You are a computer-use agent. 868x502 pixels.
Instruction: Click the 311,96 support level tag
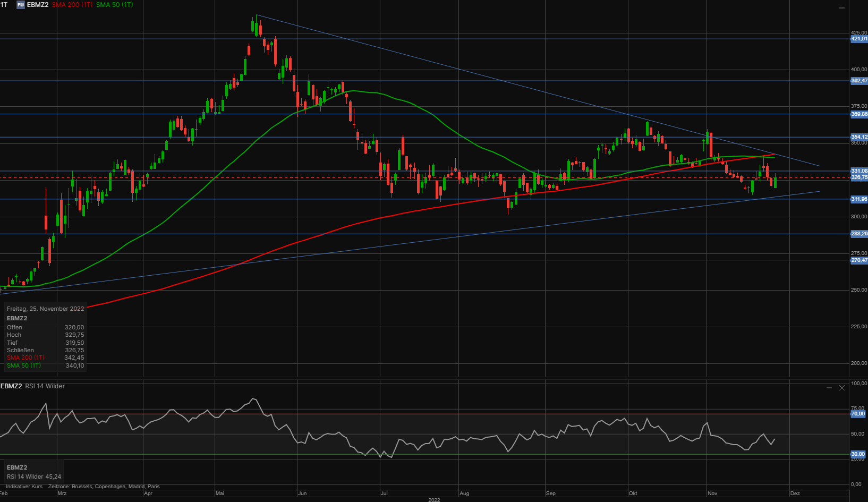point(859,199)
